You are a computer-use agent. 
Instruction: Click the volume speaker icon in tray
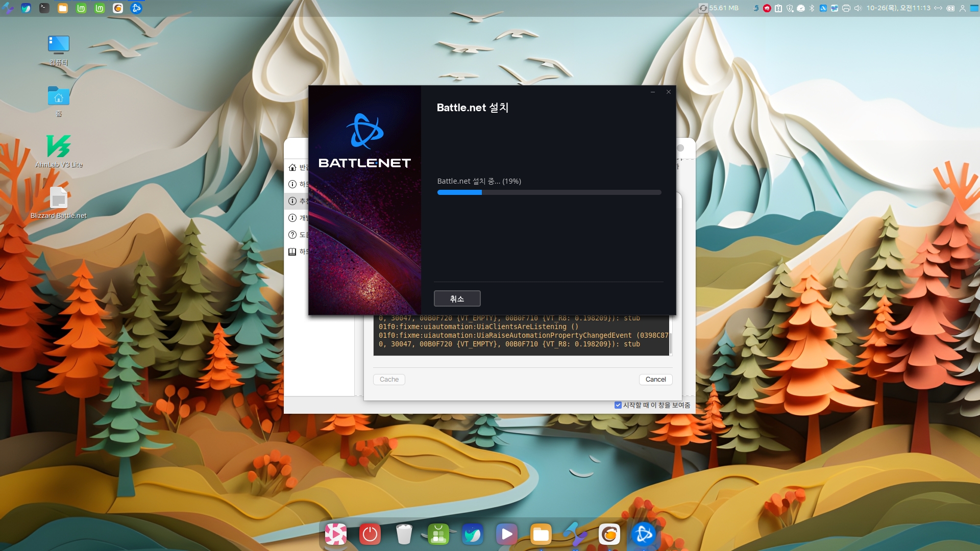click(857, 8)
